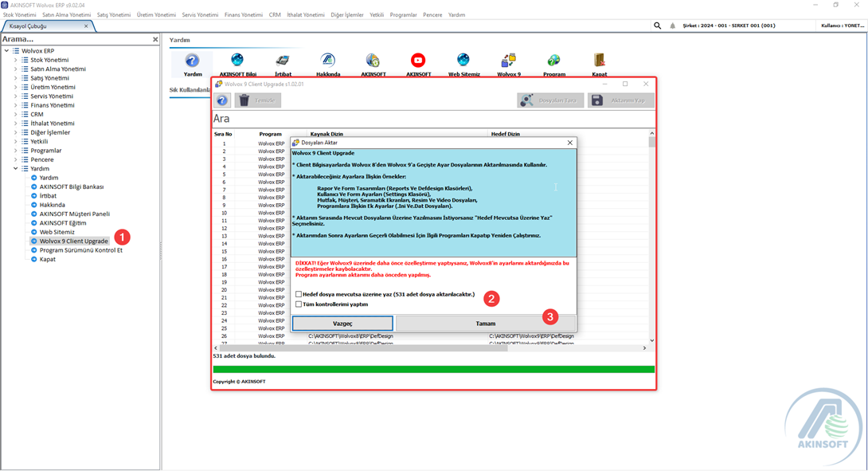This screenshot has width=868, height=471.
Task: Select Web Sitemiz tree item
Action: coord(57,232)
